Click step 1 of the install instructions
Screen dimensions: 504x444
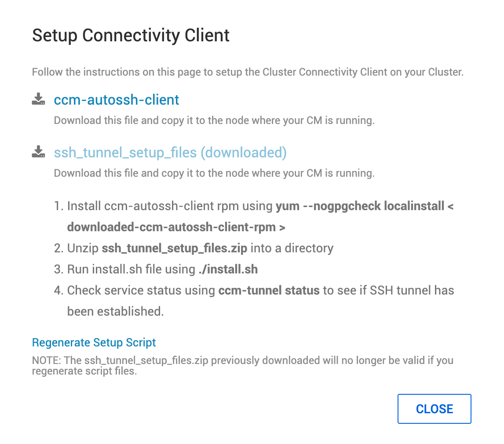[259, 216]
